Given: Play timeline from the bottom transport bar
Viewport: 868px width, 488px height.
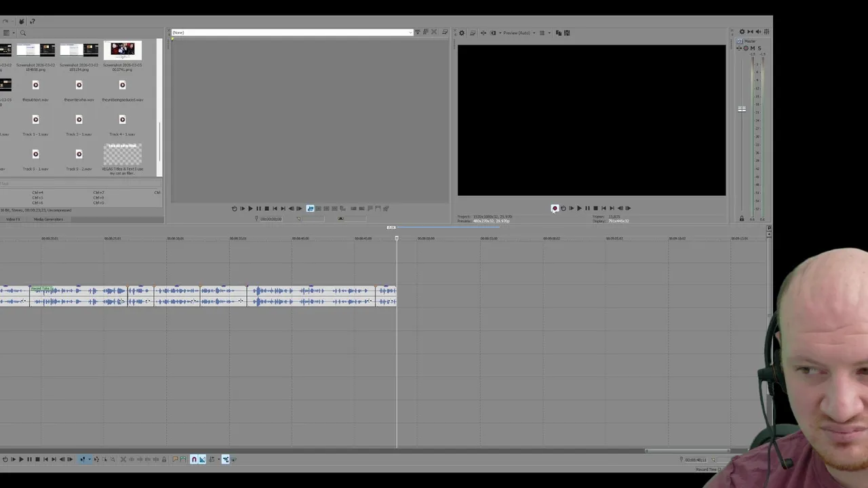Looking at the screenshot, I should click(21, 459).
